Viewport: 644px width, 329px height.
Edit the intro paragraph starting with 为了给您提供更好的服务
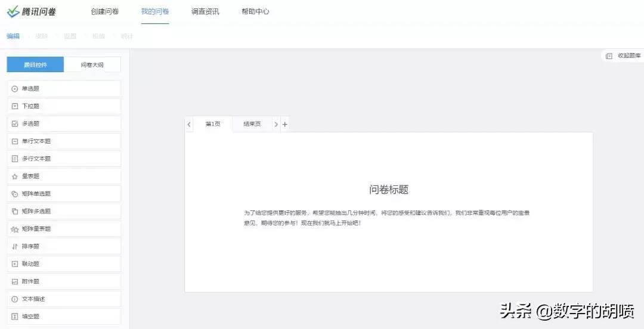tap(387, 218)
